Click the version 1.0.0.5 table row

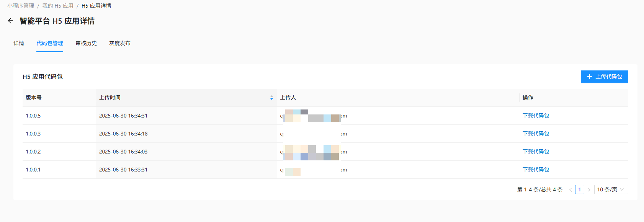[x=325, y=116]
